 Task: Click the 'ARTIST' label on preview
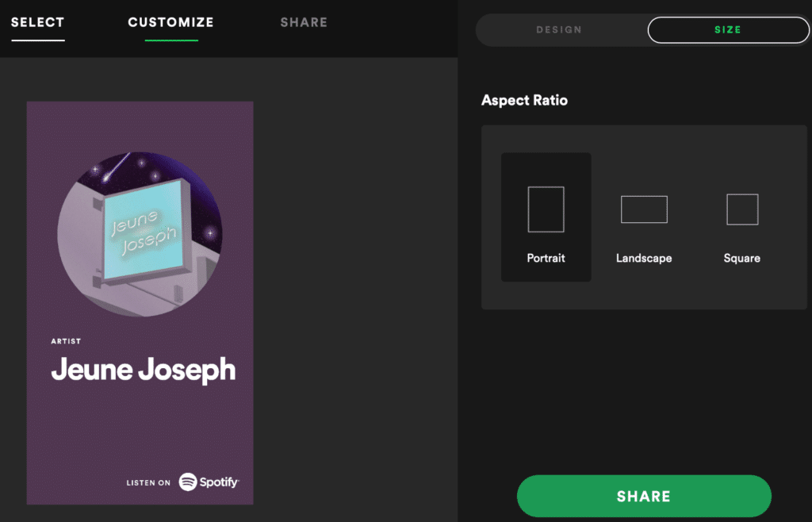coord(66,341)
